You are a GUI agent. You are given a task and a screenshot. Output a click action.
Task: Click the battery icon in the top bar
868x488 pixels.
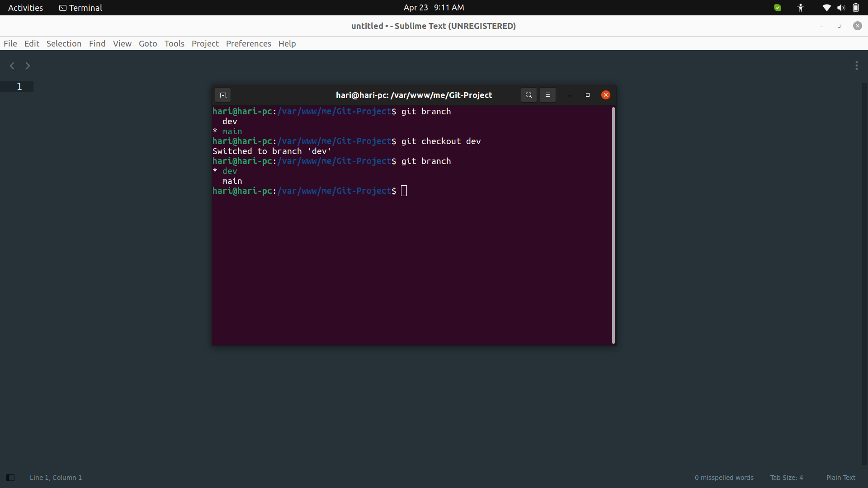pos(856,8)
